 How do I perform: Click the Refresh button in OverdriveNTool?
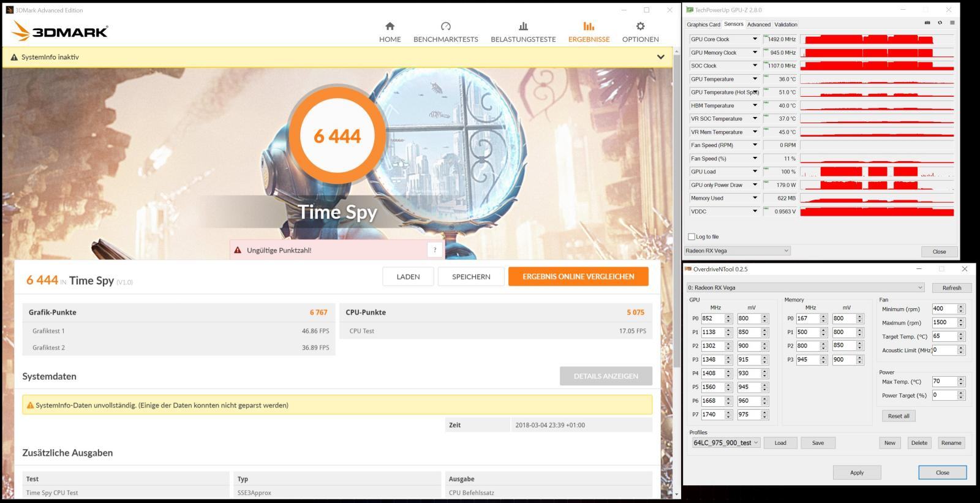pos(951,287)
